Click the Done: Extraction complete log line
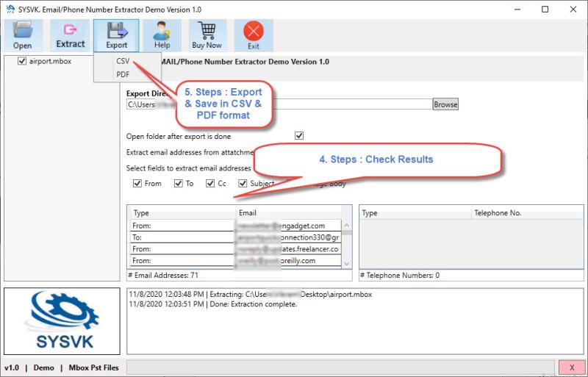Image resolution: width=588 pixels, height=377 pixels. [213, 304]
